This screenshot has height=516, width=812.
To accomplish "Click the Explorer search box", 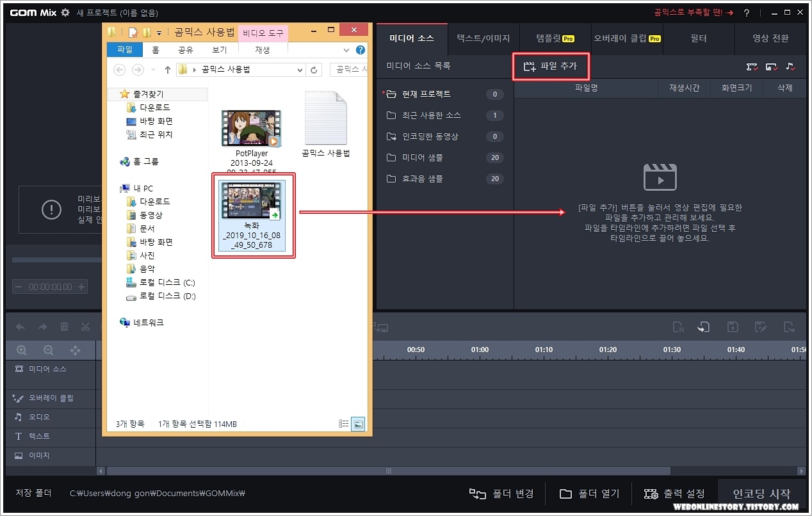I will click(x=349, y=70).
